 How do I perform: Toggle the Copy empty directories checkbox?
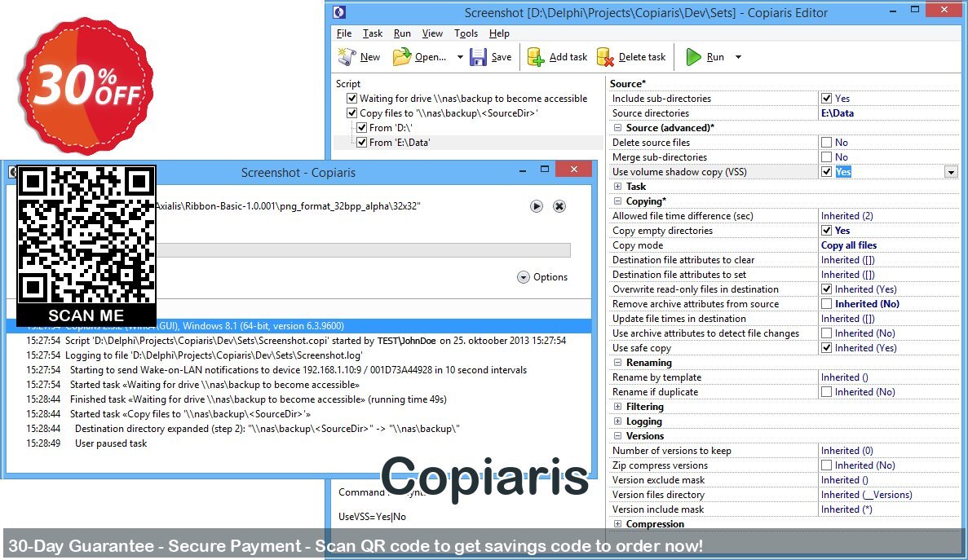click(x=827, y=231)
